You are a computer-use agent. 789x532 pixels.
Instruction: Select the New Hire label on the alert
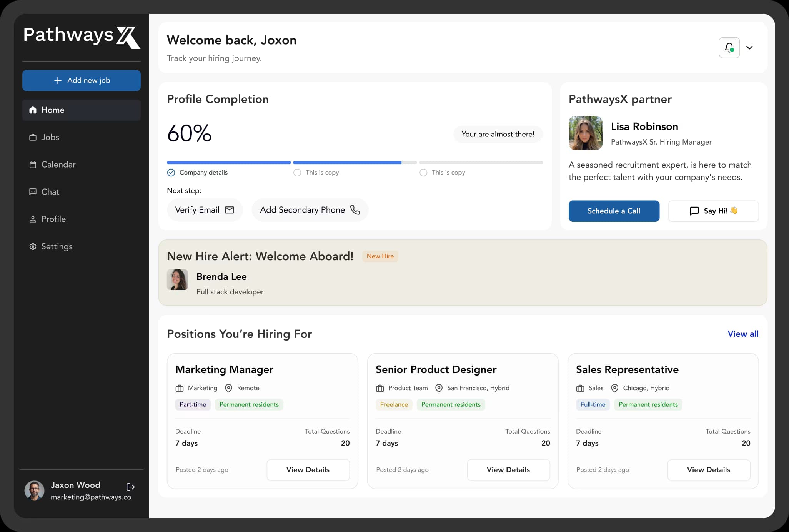[380, 256]
